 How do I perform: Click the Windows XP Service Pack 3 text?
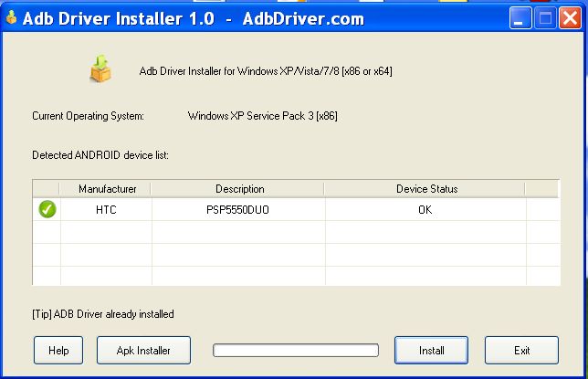pyautogui.click(x=262, y=116)
